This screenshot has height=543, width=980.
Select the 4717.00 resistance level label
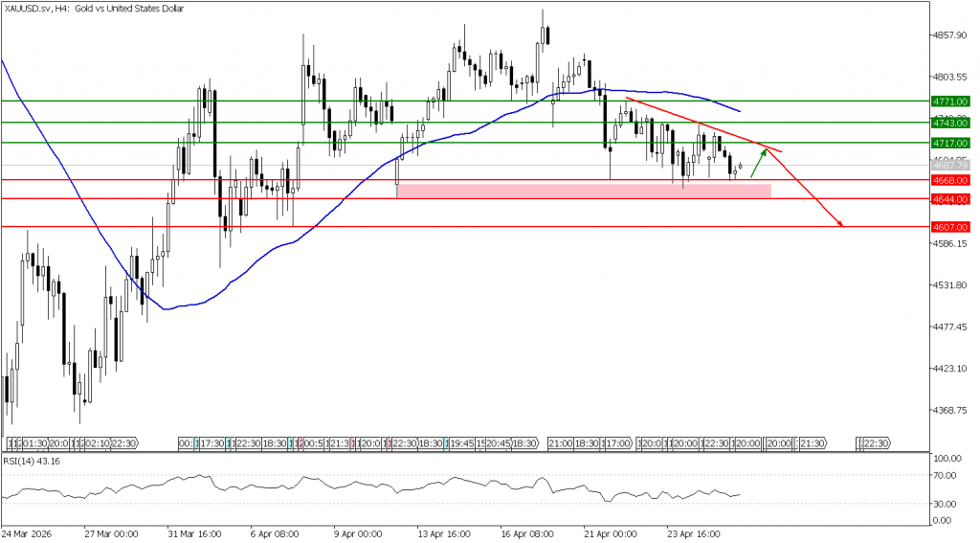point(950,143)
